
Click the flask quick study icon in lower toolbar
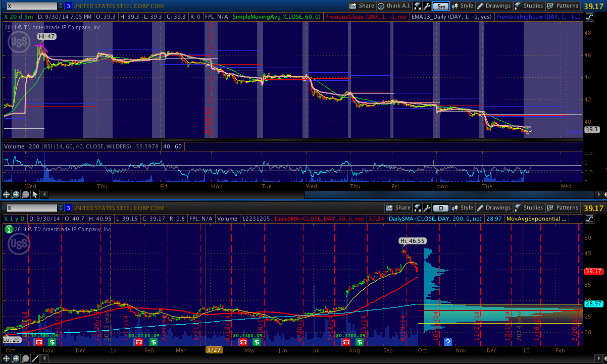click(418, 207)
